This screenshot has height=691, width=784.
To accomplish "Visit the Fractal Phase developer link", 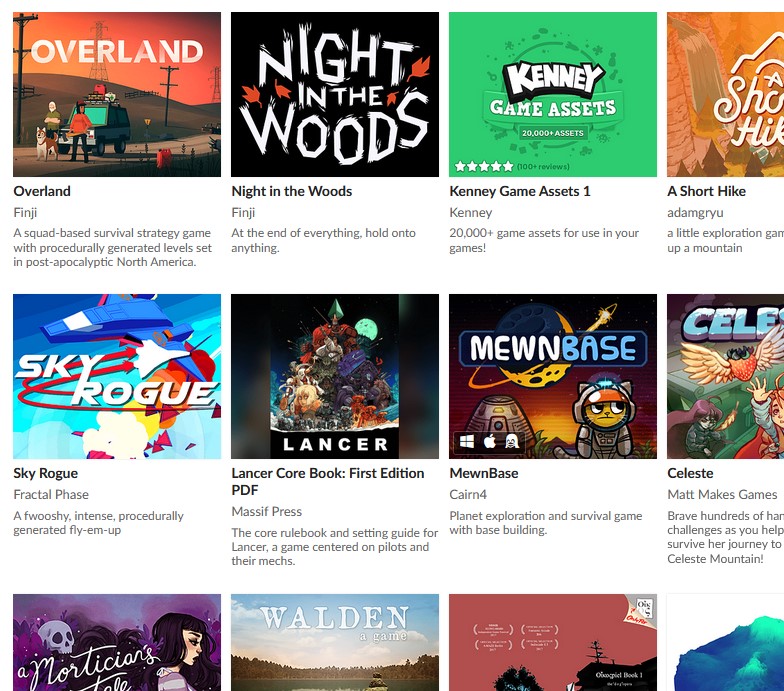I will click(x=51, y=494).
